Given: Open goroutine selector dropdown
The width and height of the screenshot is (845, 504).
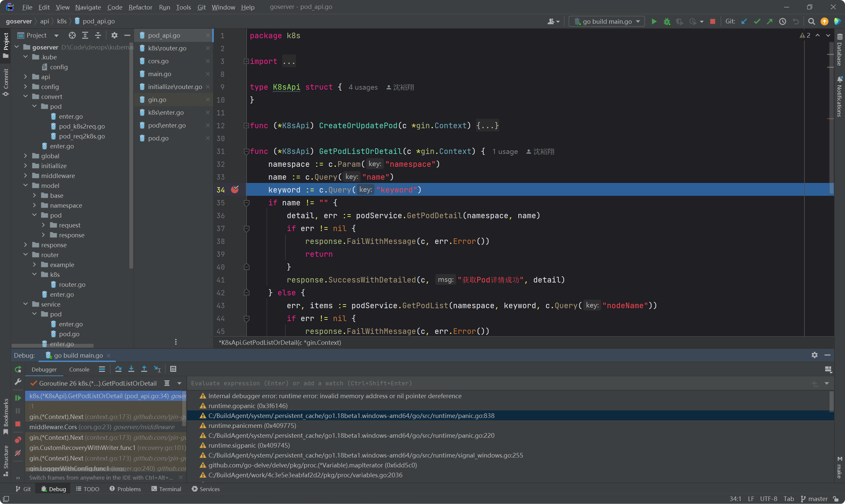Looking at the screenshot, I should point(179,383).
